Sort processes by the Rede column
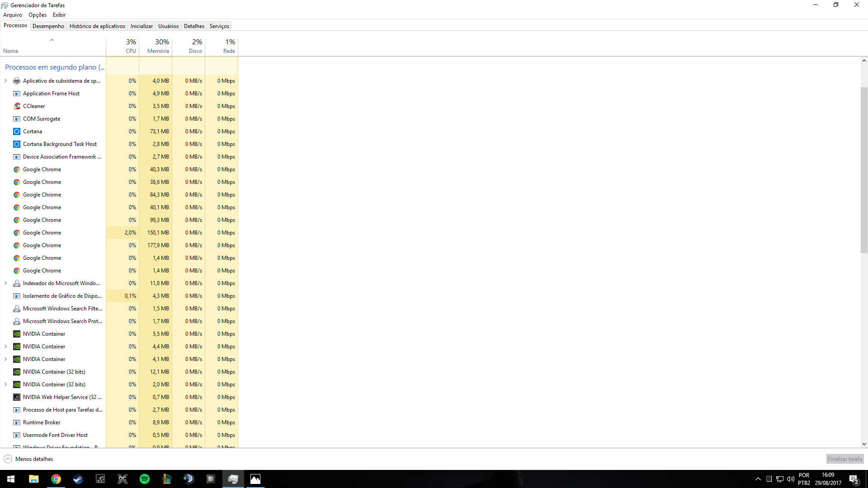 click(222, 46)
